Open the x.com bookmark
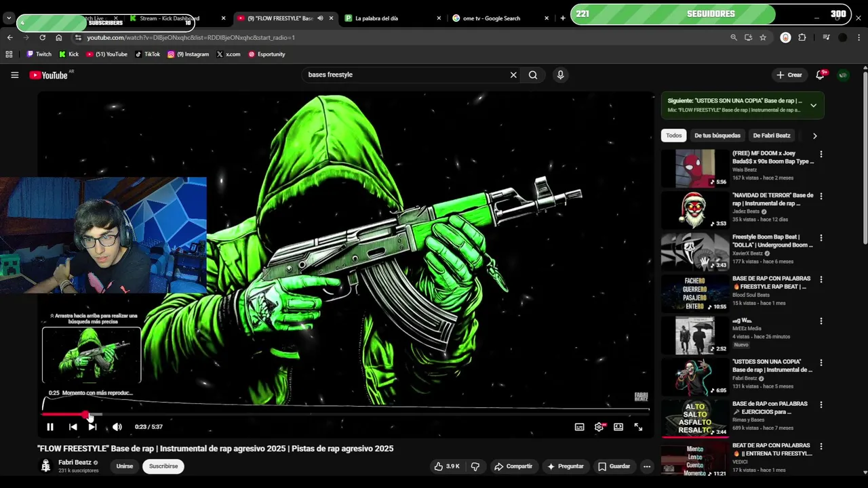Image resolution: width=868 pixels, height=488 pixels. [x=229, y=54]
